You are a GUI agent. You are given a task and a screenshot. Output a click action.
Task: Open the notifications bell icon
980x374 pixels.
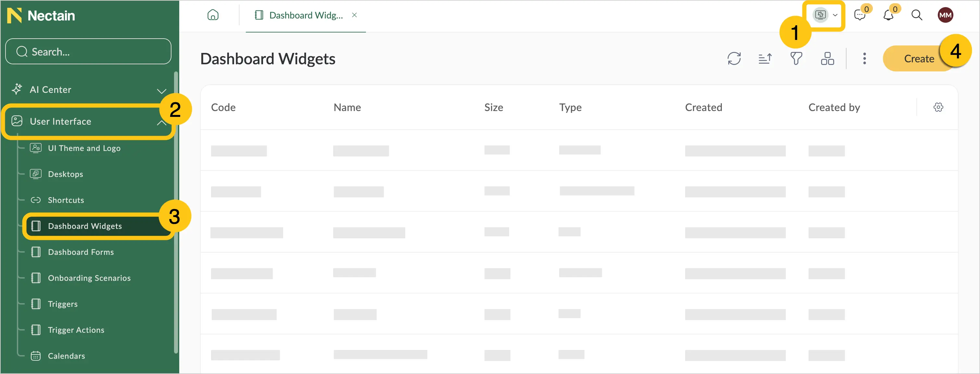pyautogui.click(x=888, y=15)
